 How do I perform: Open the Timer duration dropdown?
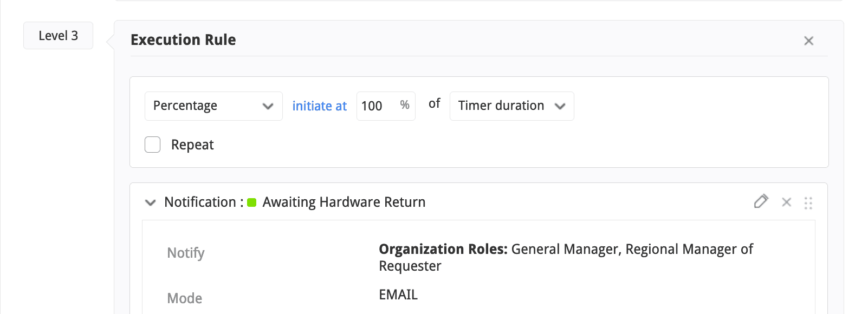coord(511,106)
